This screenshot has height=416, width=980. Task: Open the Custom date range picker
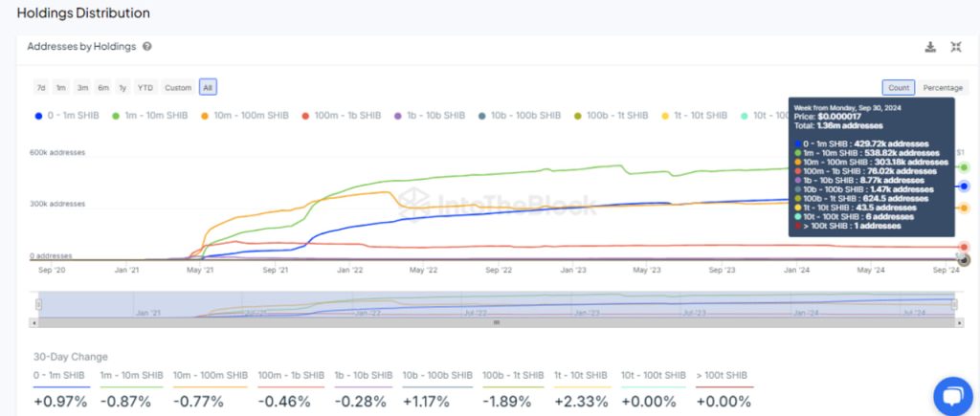(x=178, y=88)
